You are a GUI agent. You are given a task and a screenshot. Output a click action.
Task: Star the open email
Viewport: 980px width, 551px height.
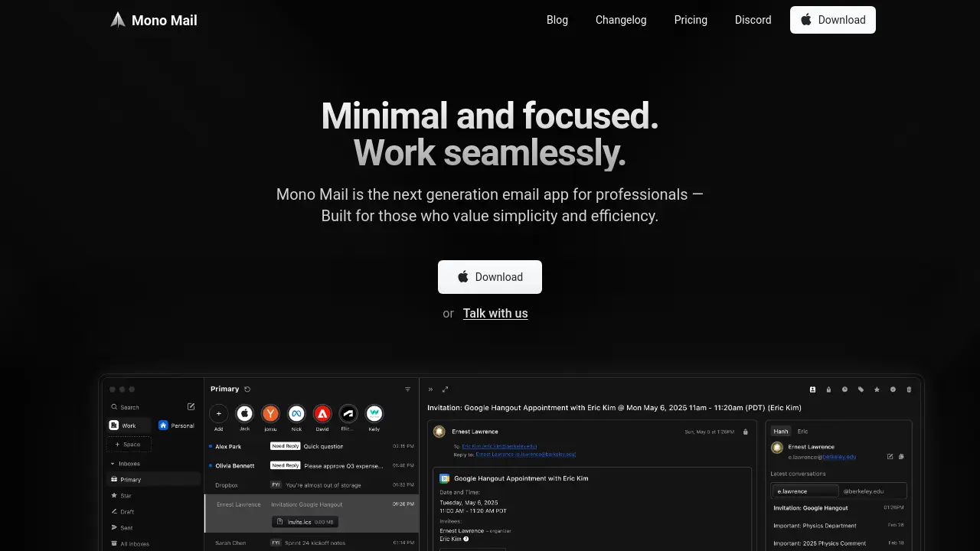pos(877,390)
